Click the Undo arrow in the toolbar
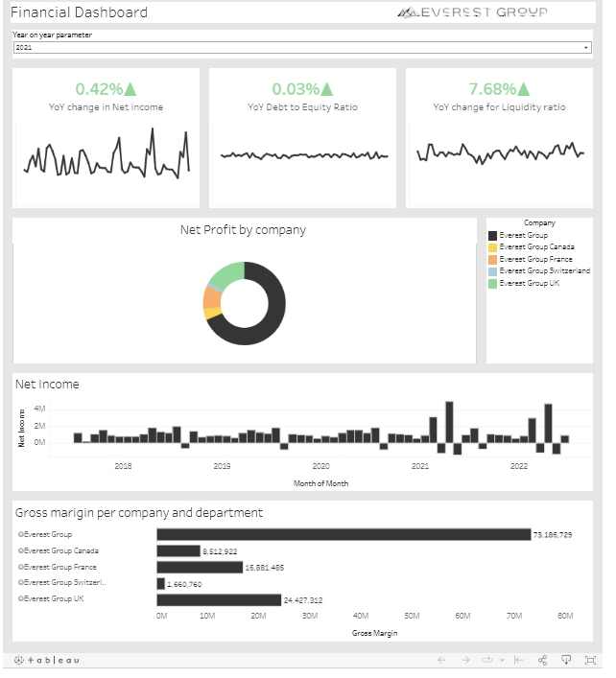616x678 pixels. pyautogui.click(x=441, y=660)
